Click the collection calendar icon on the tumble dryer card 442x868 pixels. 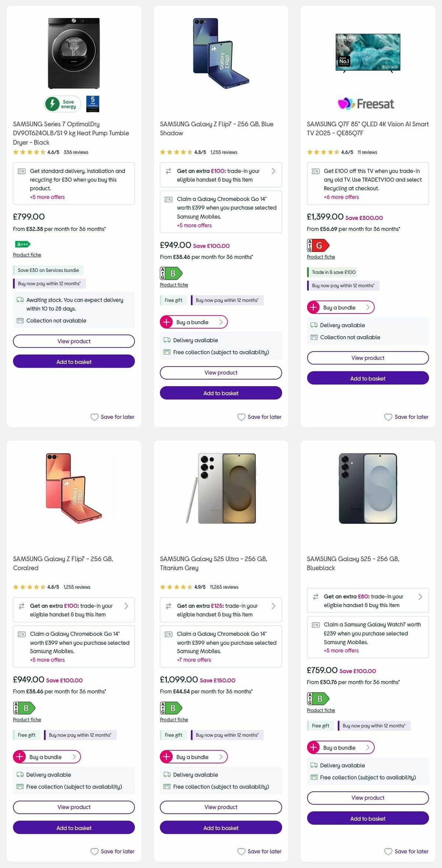20,321
